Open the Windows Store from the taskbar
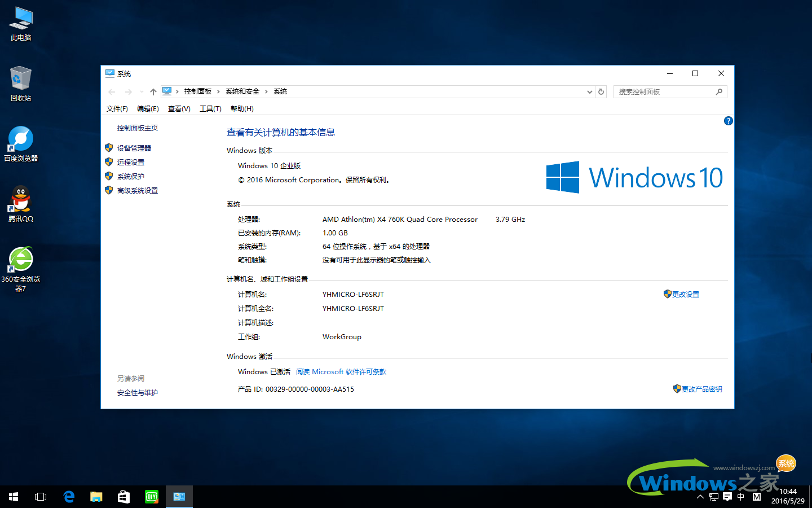This screenshot has height=508, width=812. [123, 497]
